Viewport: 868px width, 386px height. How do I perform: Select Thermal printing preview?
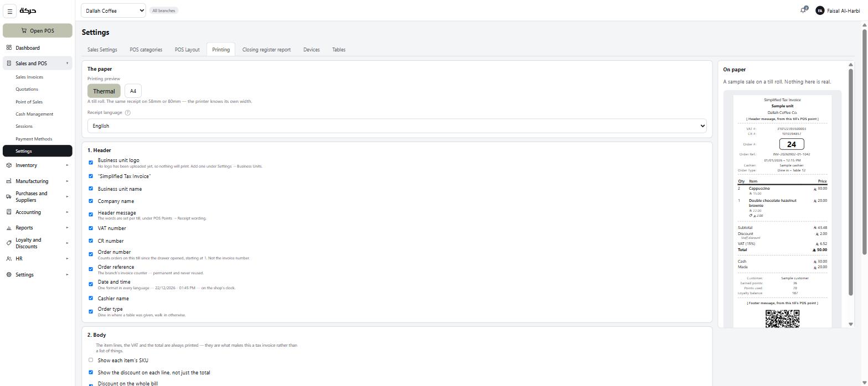click(104, 91)
